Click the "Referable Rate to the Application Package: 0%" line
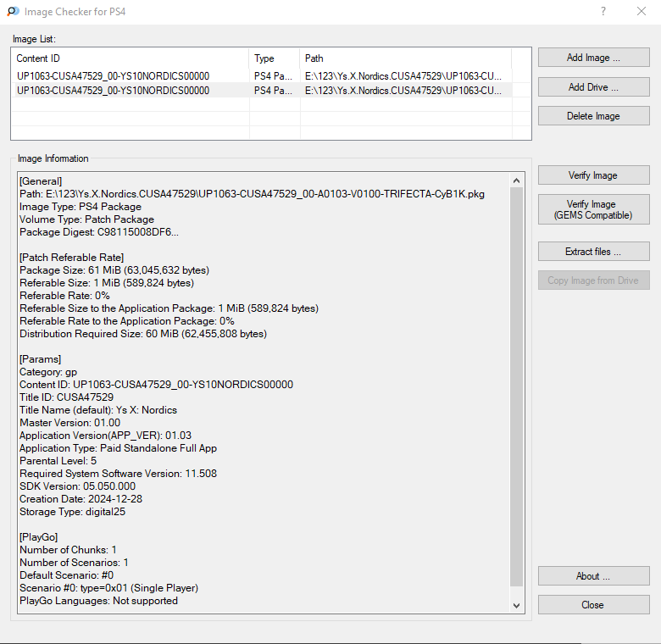661x644 pixels. (x=127, y=321)
